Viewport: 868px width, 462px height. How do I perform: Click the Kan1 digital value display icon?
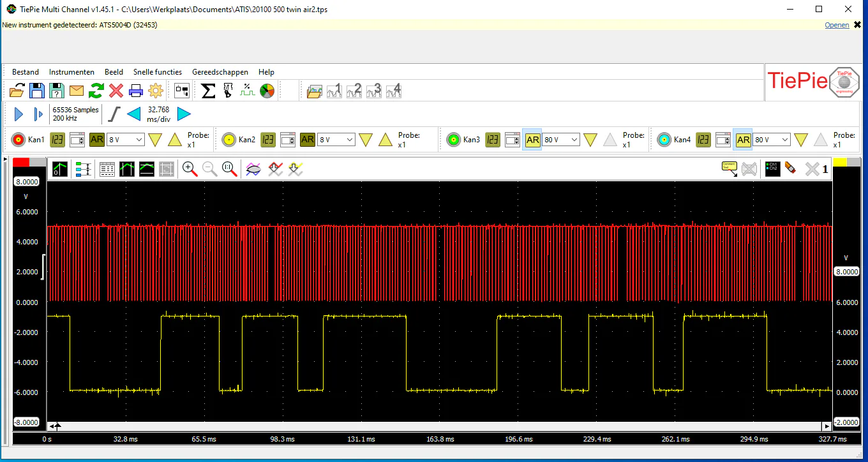pyautogui.click(x=57, y=140)
